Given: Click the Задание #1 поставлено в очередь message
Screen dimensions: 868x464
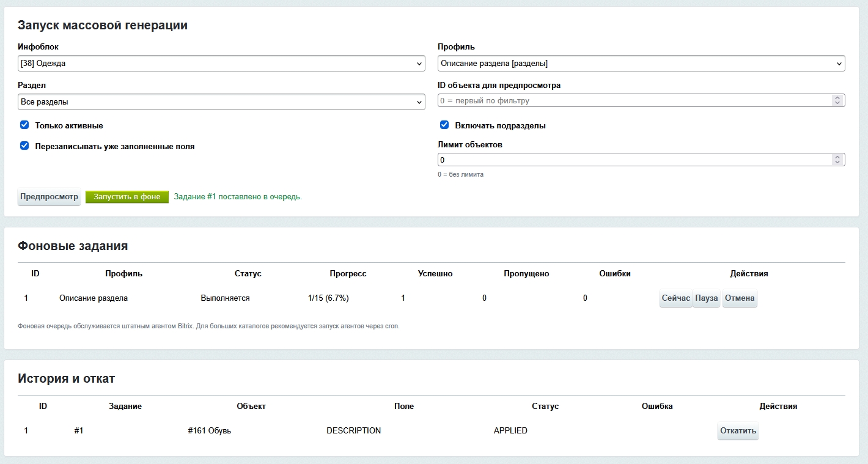Looking at the screenshot, I should (x=238, y=197).
